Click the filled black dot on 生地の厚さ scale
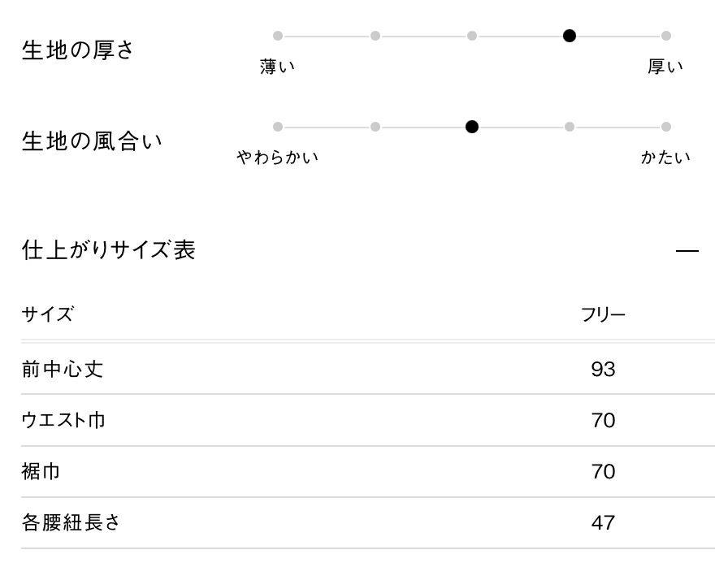728x567 pixels. point(570,36)
